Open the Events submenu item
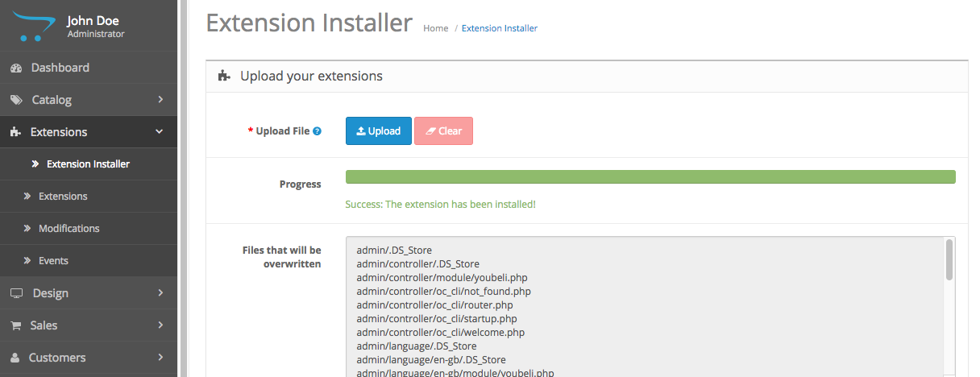 click(x=53, y=261)
